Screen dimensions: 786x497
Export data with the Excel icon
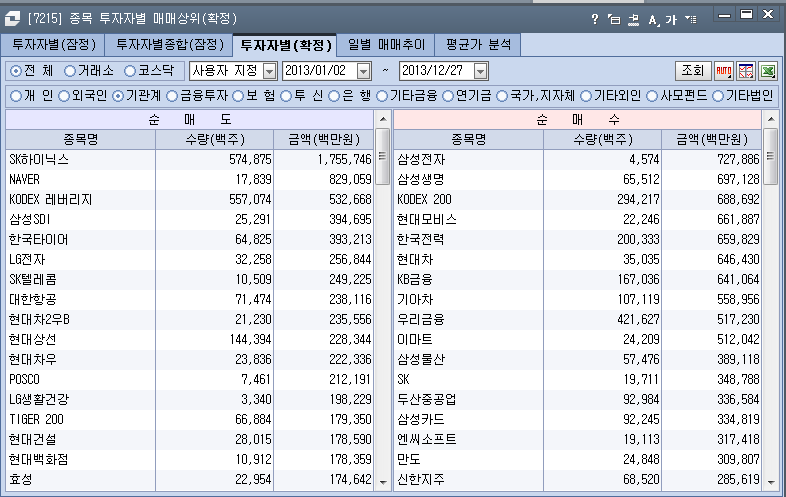(767, 71)
